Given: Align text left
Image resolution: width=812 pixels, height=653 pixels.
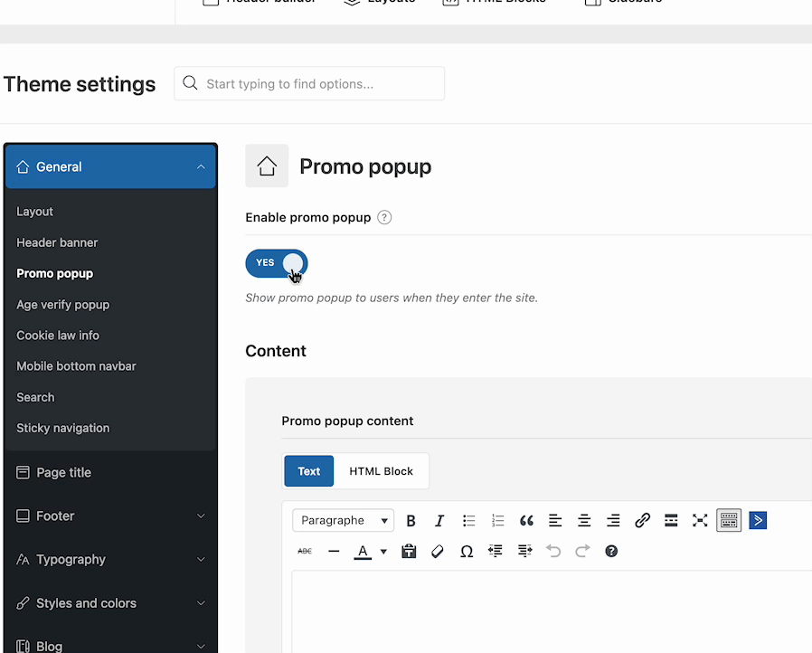Looking at the screenshot, I should pyautogui.click(x=555, y=520).
